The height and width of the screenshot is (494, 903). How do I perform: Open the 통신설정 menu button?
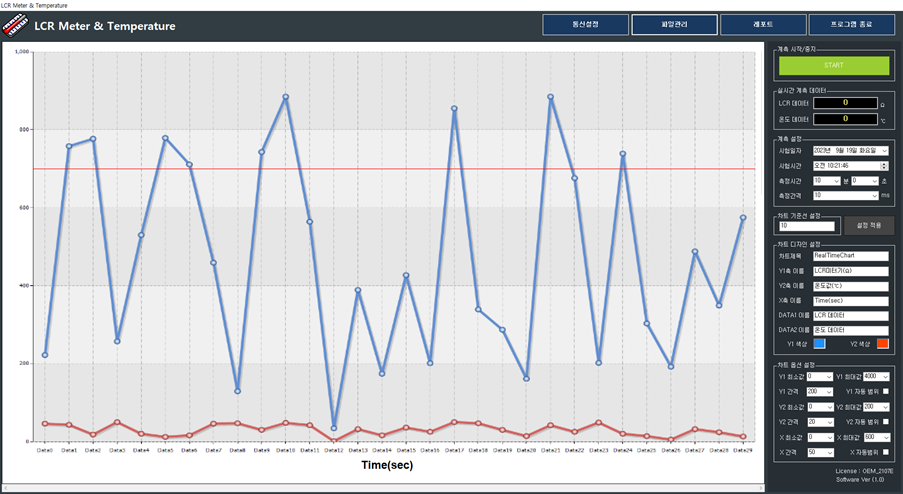pos(585,25)
